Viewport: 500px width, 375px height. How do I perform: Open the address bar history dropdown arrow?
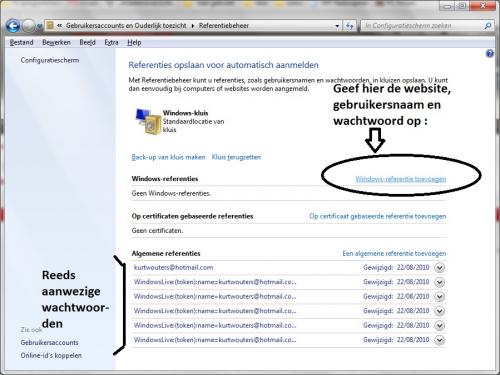[x=337, y=26]
